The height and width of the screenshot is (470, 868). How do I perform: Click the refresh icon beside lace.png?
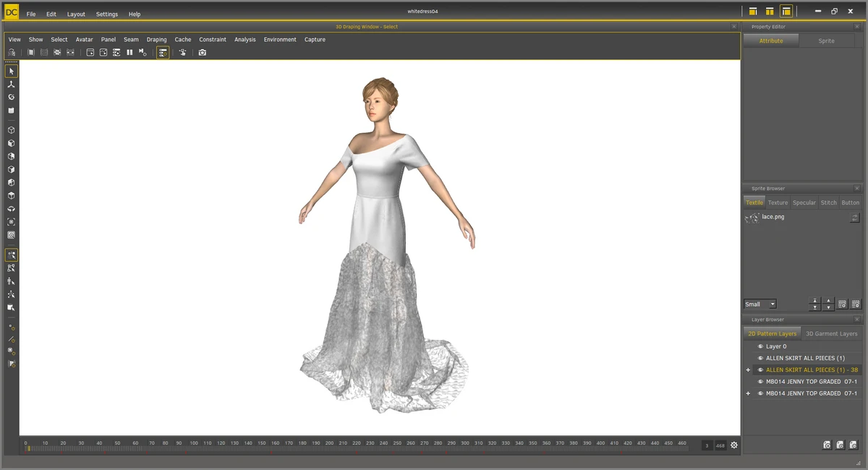[x=855, y=218]
